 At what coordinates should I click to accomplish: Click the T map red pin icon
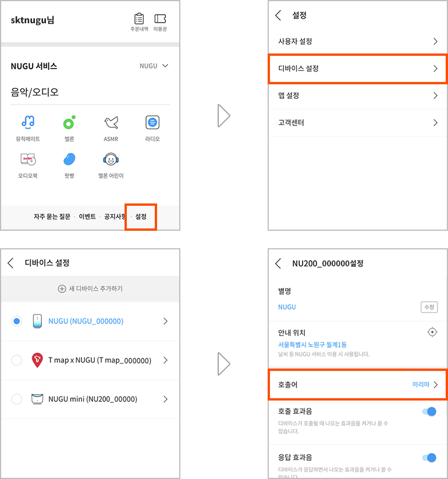tap(37, 360)
